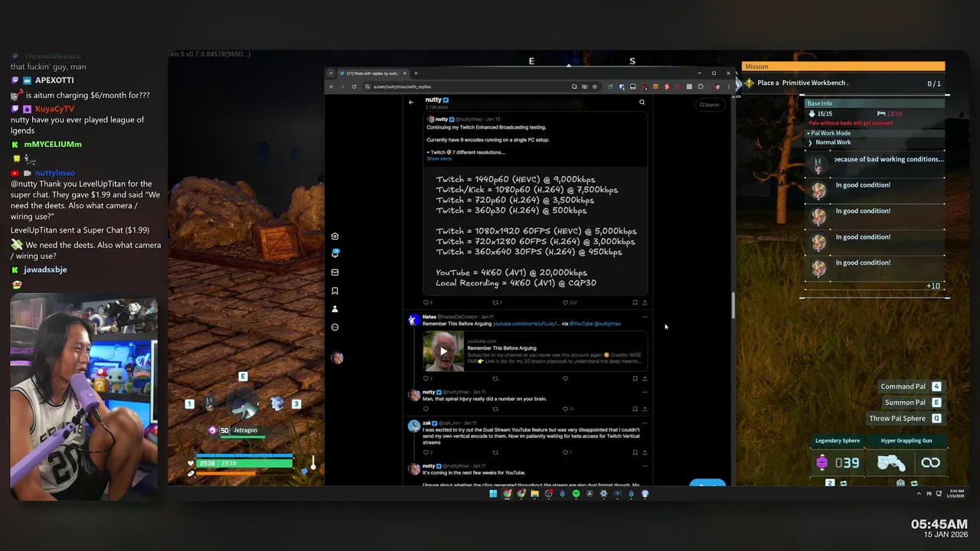The width and height of the screenshot is (980, 551).
Task: Open the More circle icon in X sidebar
Action: 335,328
